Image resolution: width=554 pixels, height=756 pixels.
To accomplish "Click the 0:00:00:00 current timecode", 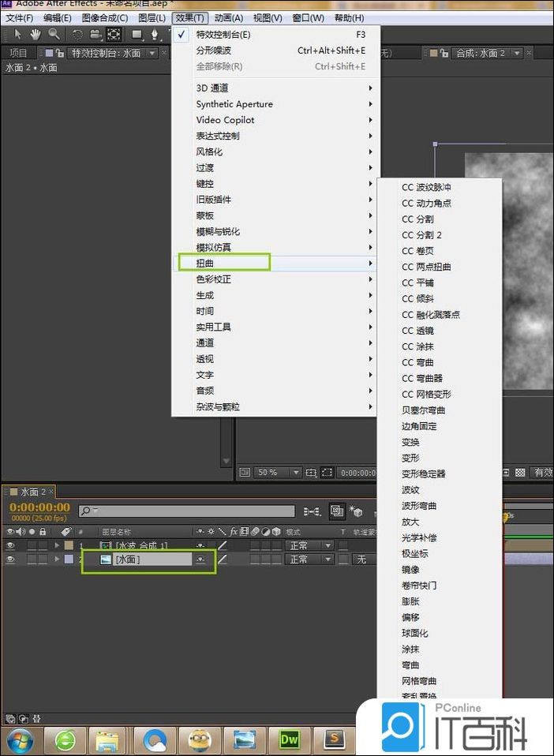I will (39, 507).
